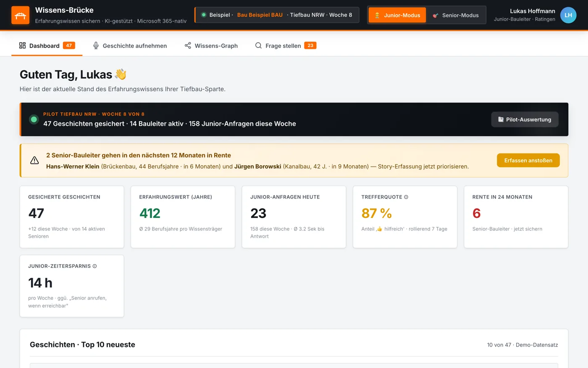Click the 14 h Junior-Zeitersparnis value
The image size is (588, 368).
[x=40, y=283]
